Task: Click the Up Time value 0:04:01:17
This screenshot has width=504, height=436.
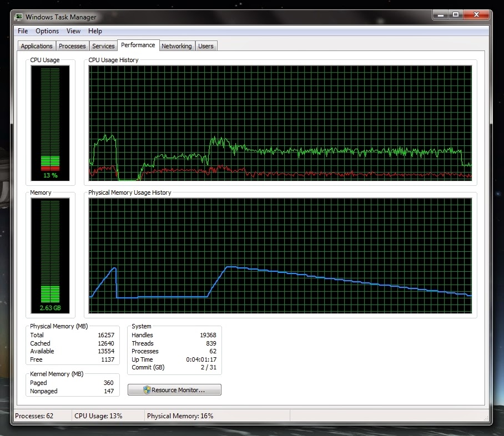Action: point(201,359)
